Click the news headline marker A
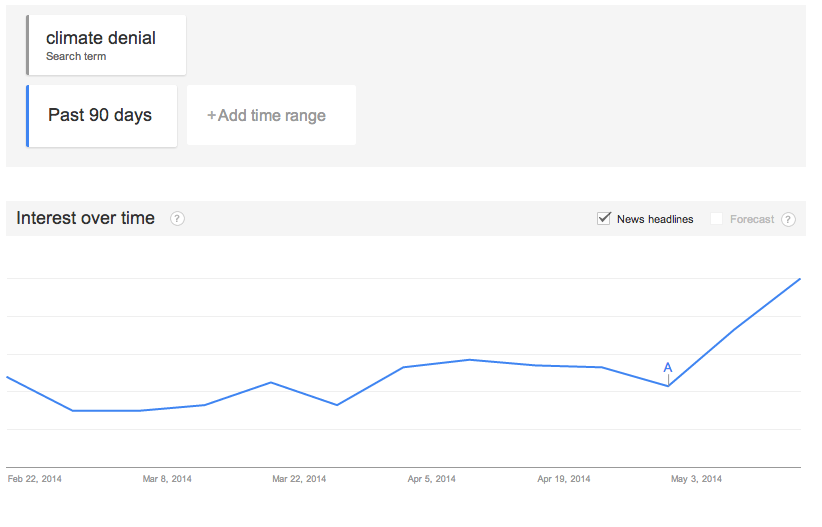 coord(667,368)
